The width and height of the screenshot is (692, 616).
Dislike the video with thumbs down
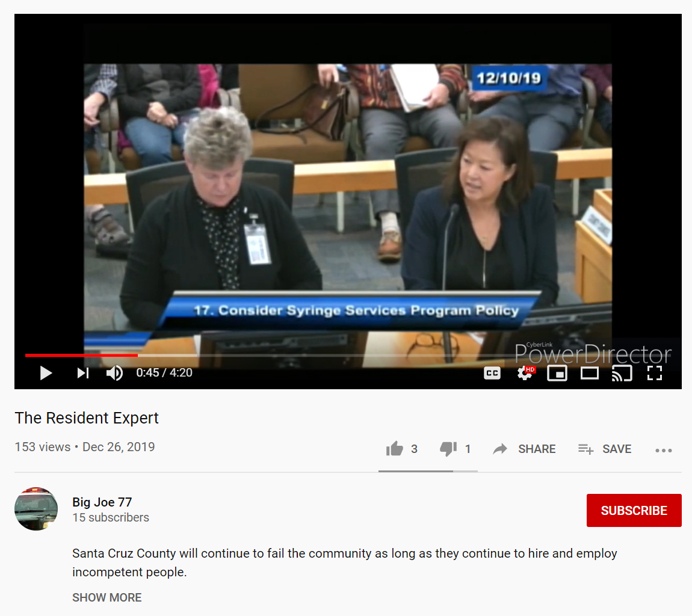pyautogui.click(x=448, y=449)
